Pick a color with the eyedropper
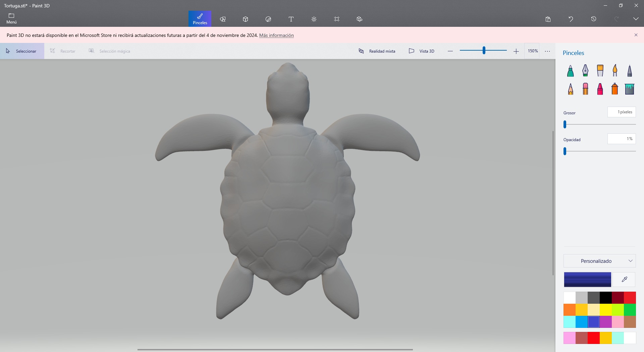Viewport: 644px width, 352px height. point(624,280)
